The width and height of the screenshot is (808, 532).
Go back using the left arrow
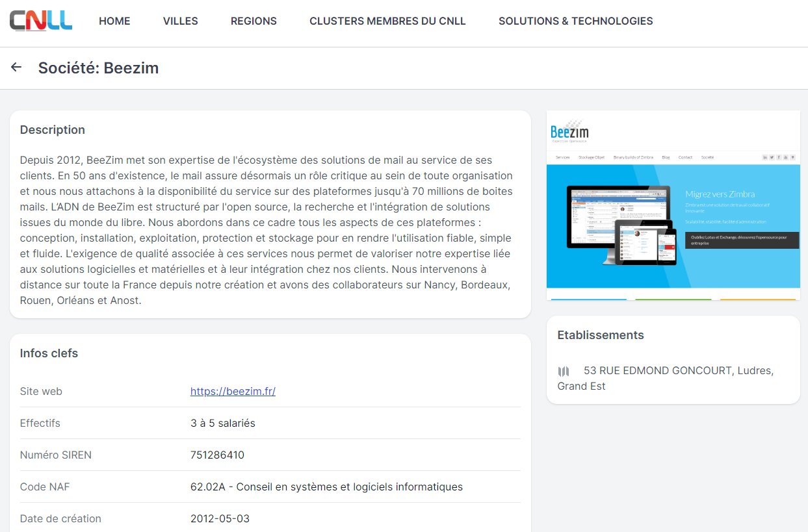16,68
